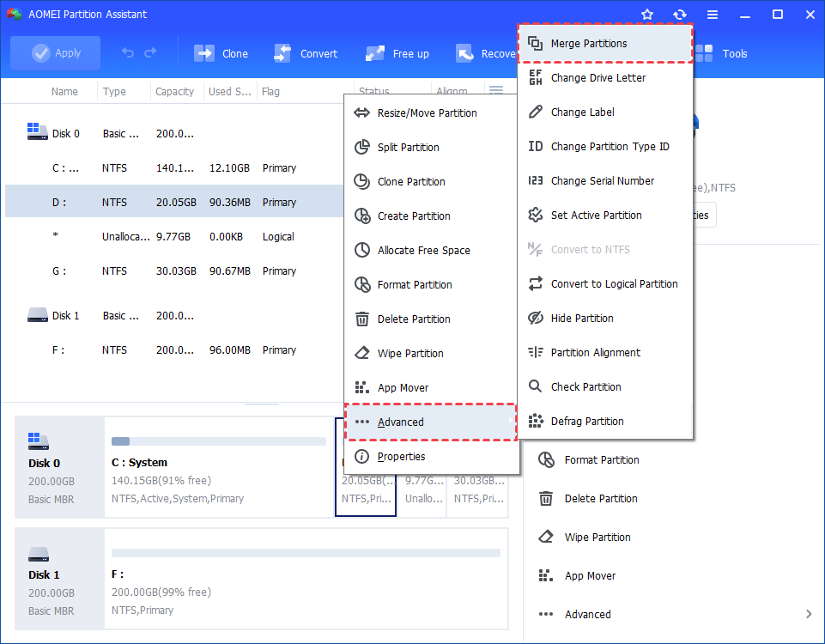Click the Change Serial Number icon
825x644 pixels.
(x=535, y=181)
